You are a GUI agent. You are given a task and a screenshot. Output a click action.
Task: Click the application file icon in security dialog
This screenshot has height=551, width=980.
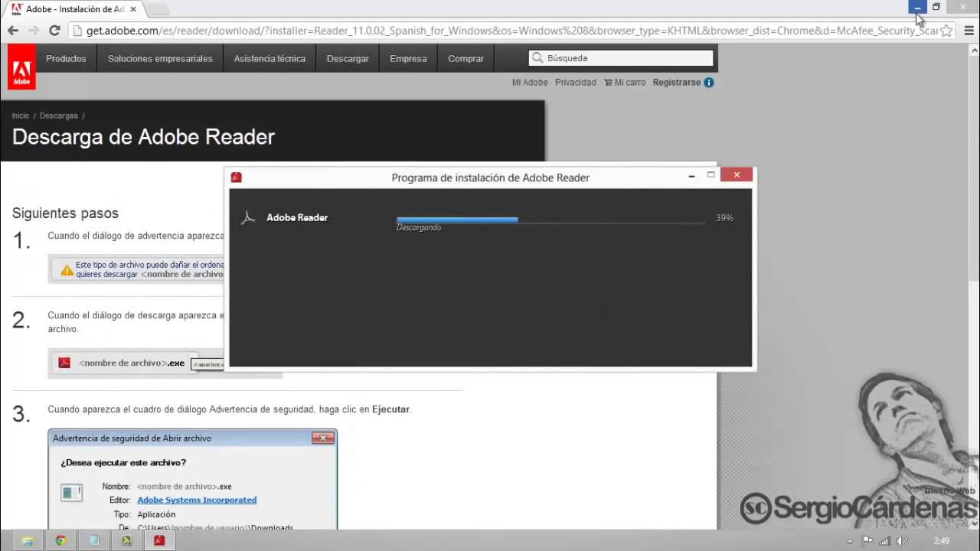(71, 493)
